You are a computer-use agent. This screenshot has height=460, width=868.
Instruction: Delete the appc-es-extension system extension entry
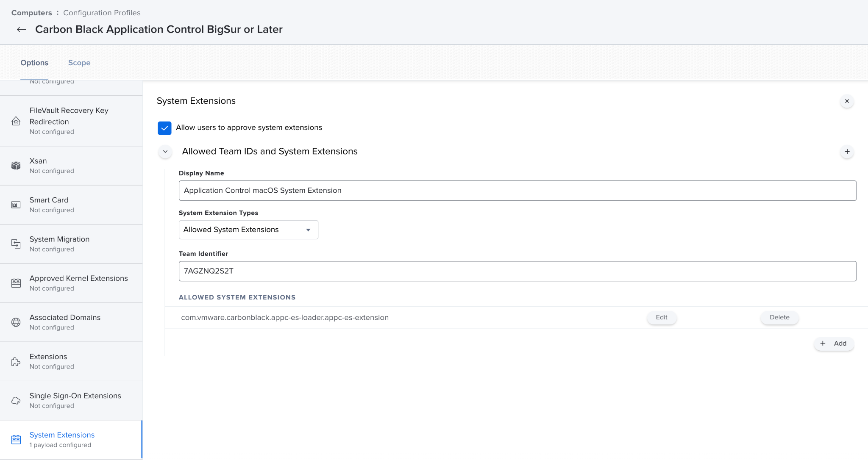779,318
